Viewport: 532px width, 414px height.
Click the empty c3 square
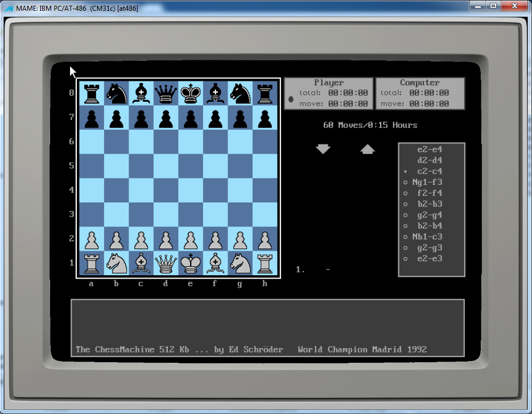pos(141,214)
